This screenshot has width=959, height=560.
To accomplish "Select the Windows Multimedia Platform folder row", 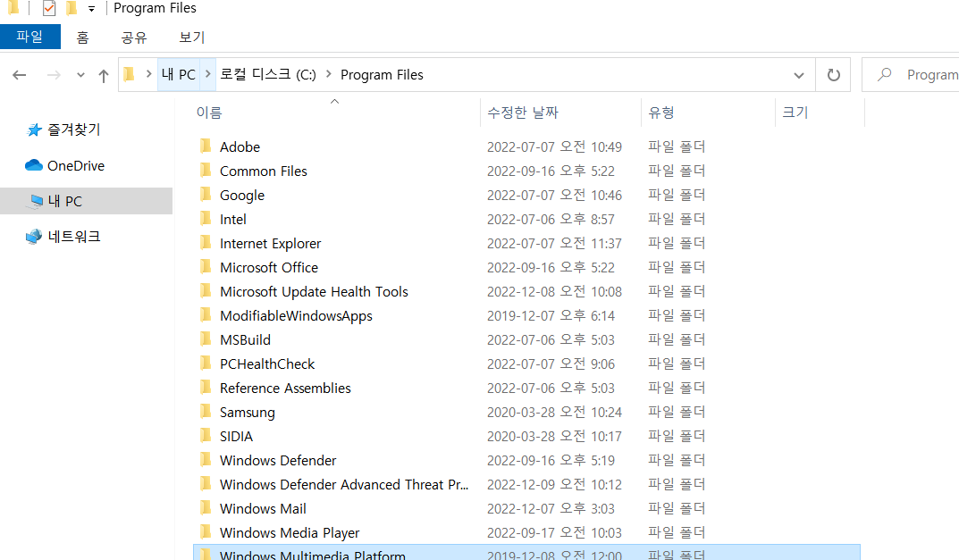I will (526, 553).
